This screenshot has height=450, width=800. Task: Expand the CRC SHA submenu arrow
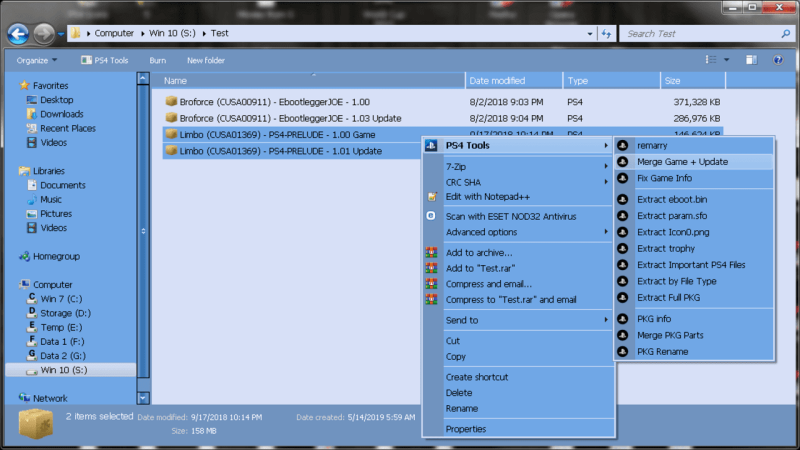606,182
